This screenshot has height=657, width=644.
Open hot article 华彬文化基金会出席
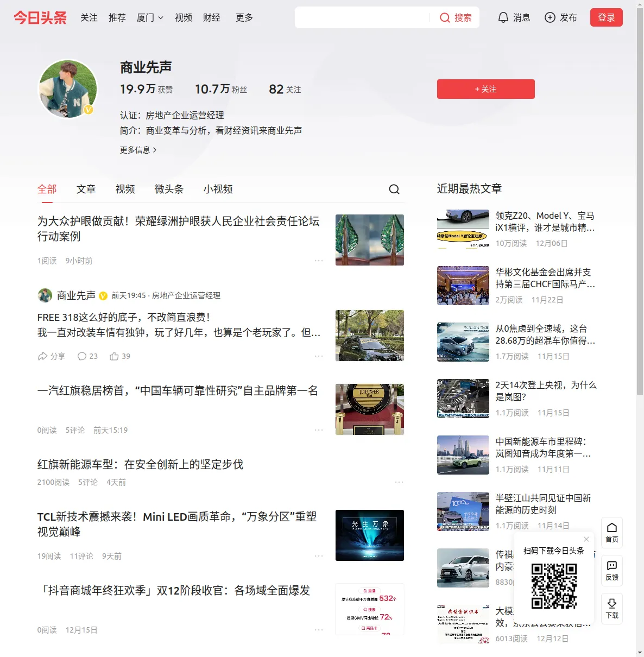point(545,278)
